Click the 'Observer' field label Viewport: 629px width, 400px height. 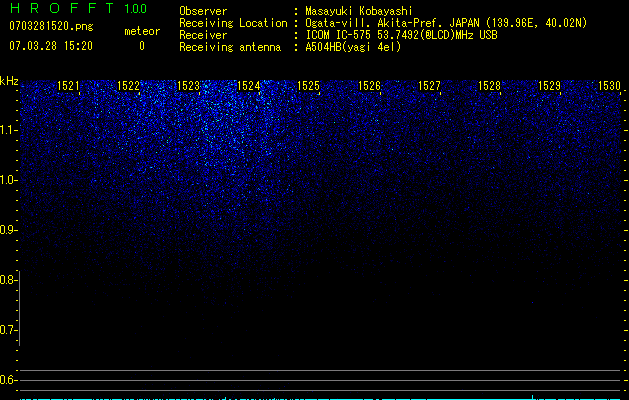203,11
